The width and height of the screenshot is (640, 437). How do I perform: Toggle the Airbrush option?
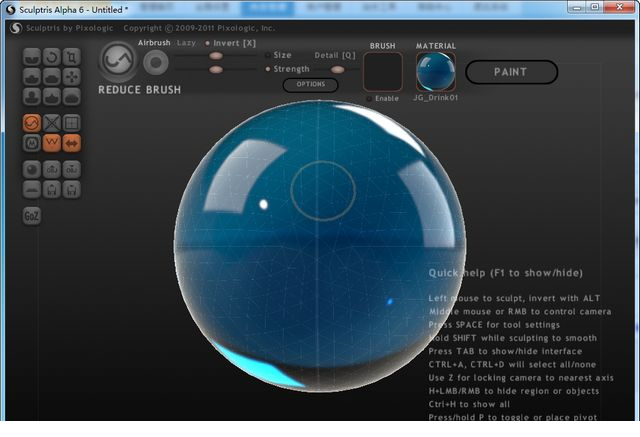pos(154,42)
